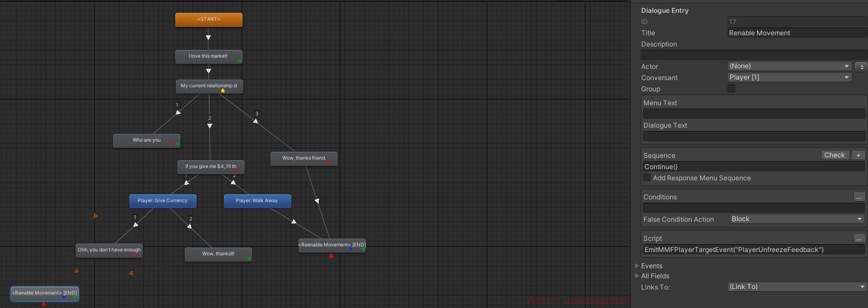Viewport: 868px width, 308px height.
Task: Expand the Events foldout
Action: pos(637,266)
